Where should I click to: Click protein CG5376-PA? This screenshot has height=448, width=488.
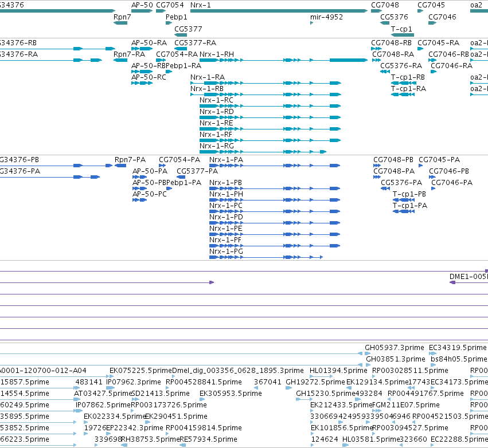(401, 183)
